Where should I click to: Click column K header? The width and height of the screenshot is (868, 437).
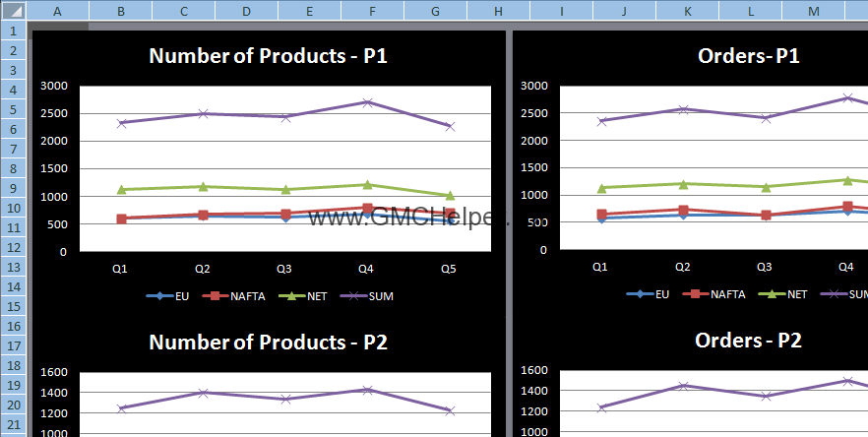point(687,10)
